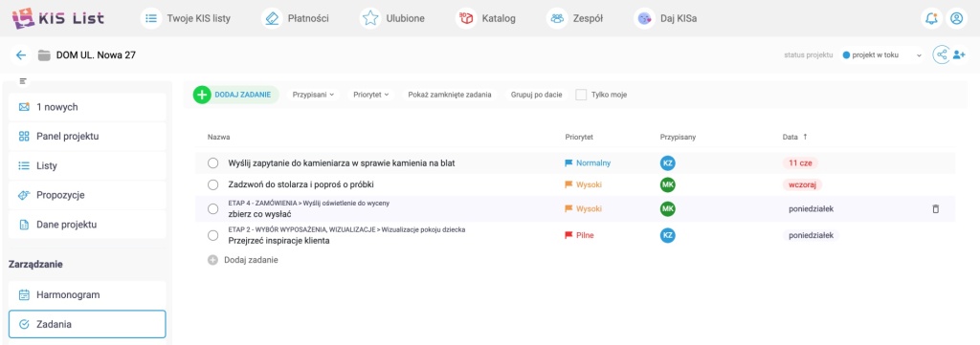Click the 'Grupuj po dacie' button
980x345 pixels.
536,95
